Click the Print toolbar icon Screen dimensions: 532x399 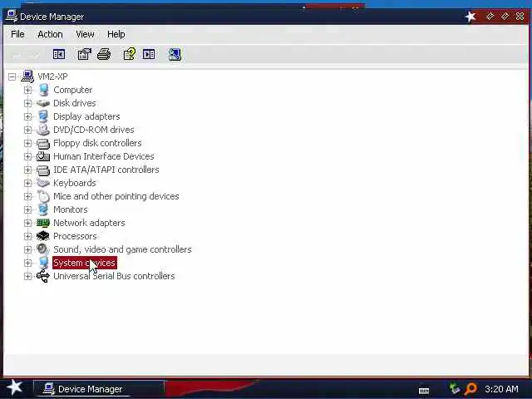pos(104,54)
